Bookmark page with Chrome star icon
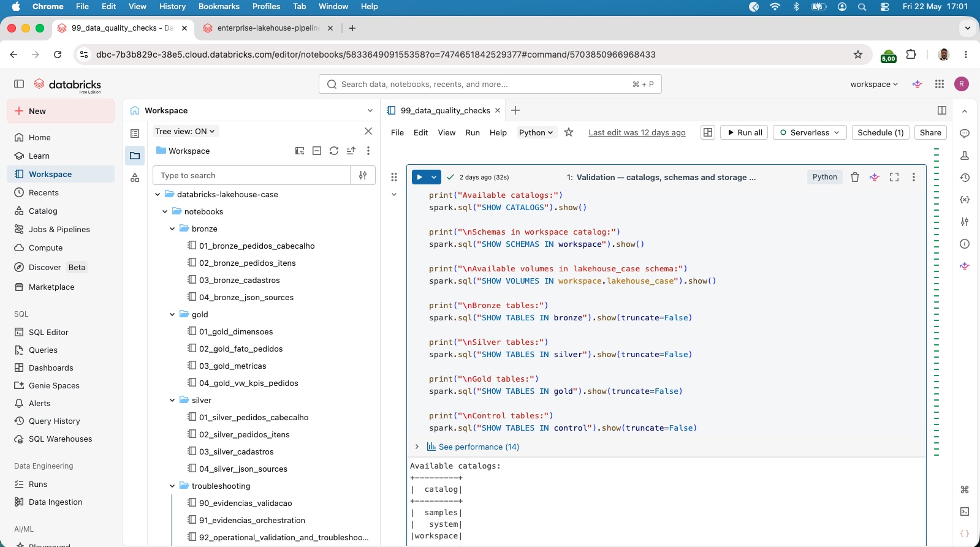 [x=858, y=55]
